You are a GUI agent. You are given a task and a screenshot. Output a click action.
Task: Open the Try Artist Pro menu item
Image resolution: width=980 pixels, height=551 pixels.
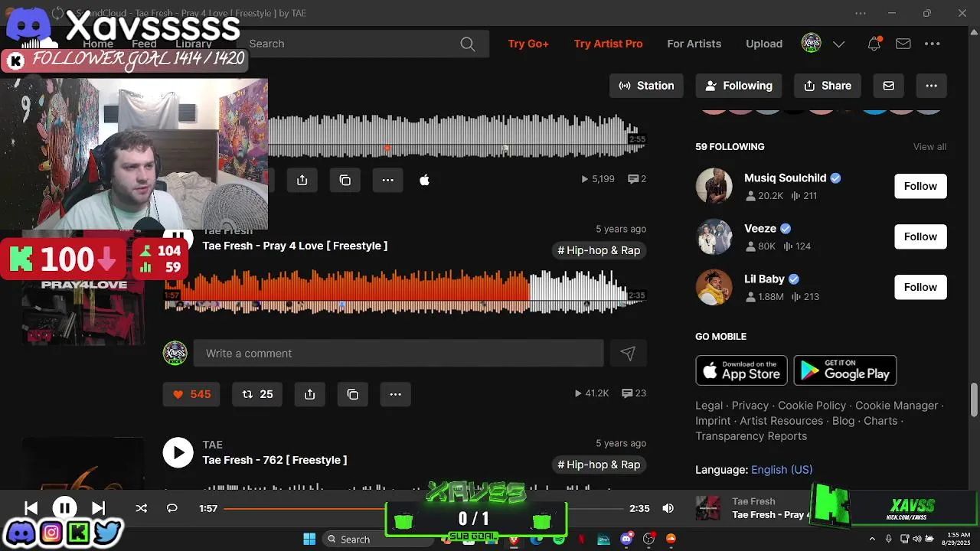point(608,44)
